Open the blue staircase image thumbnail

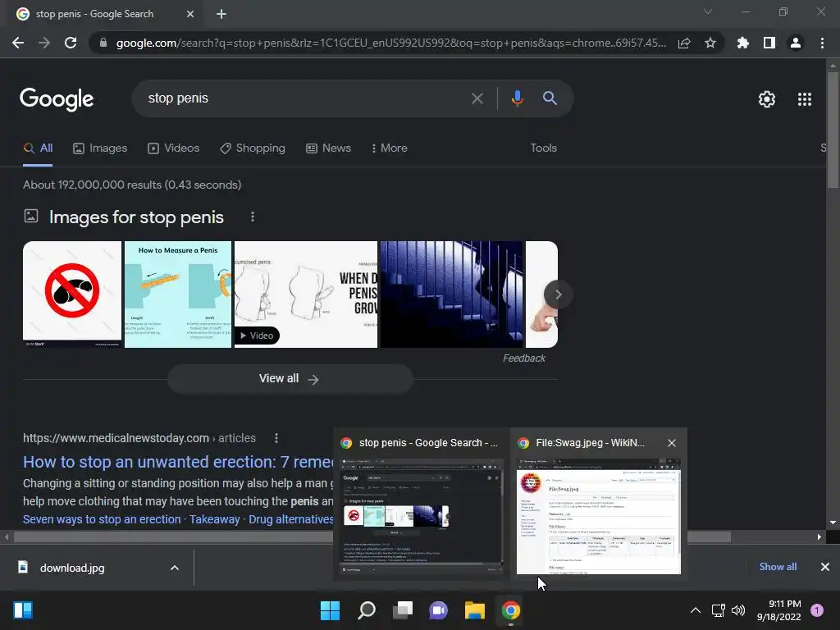pyautogui.click(x=452, y=294)
